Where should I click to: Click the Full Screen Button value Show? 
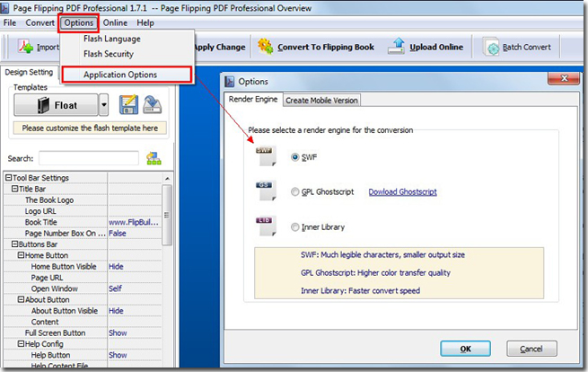coord(118,333)
